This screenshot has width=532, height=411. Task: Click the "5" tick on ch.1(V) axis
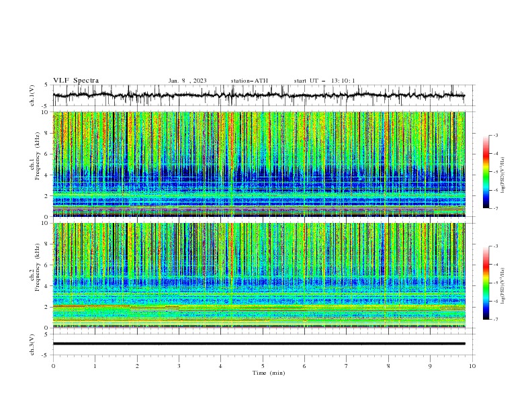pos(46,85)
